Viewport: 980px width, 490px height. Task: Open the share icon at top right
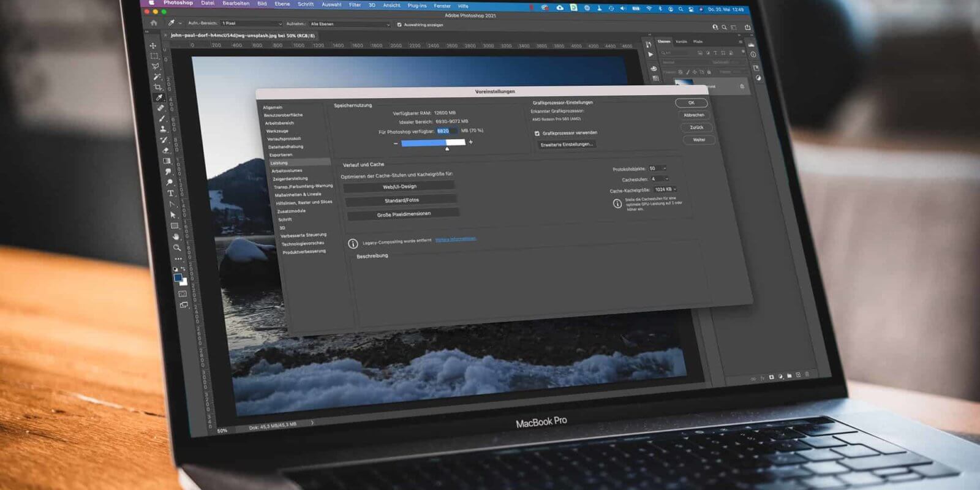tap(747, 27)
